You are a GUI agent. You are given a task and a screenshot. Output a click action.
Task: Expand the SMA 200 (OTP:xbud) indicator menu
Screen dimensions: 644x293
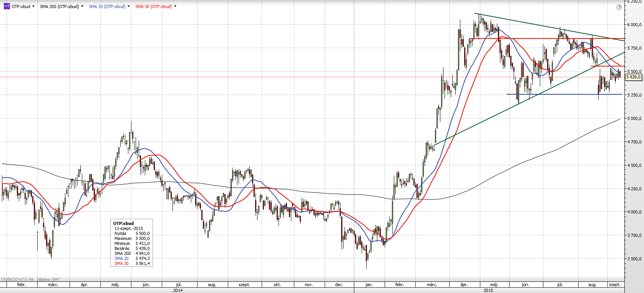[x=82, y=7]
